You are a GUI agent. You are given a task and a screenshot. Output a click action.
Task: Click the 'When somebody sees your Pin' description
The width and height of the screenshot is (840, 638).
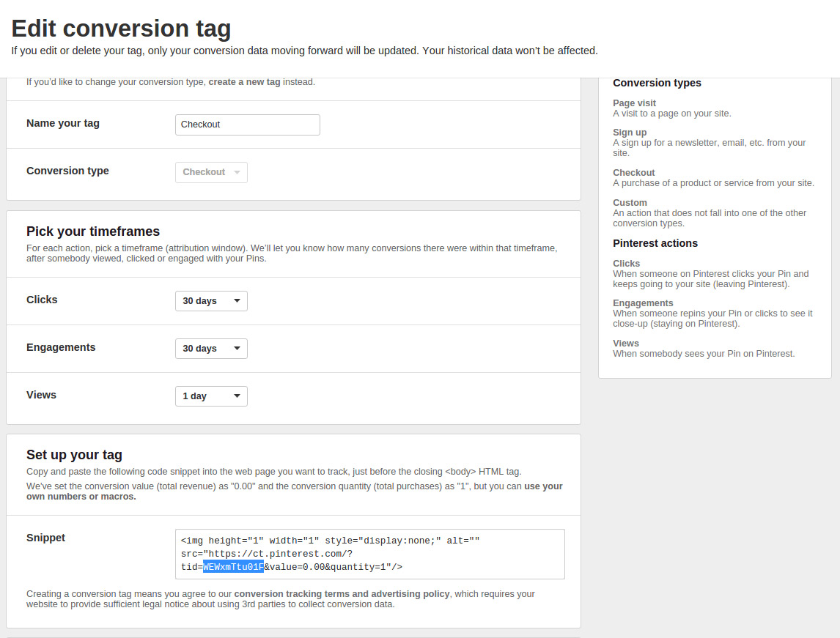[704, 354]
